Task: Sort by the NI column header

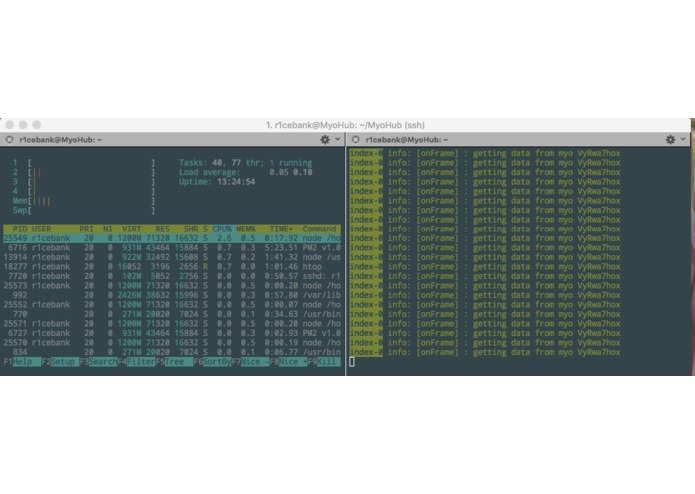Action: tap(107, 229)
